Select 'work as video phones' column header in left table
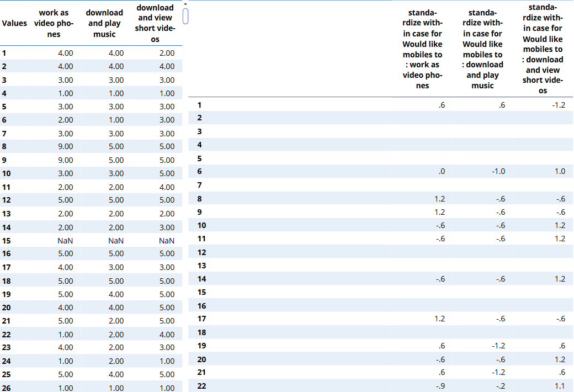The height and width of the screenshot is (392, 574). click(x=54, y=23)
